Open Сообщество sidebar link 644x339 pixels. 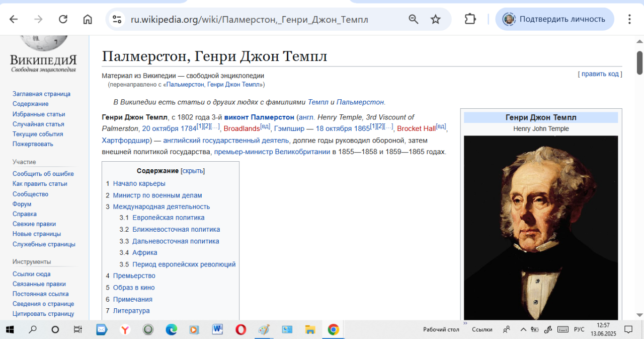point(30,194)
